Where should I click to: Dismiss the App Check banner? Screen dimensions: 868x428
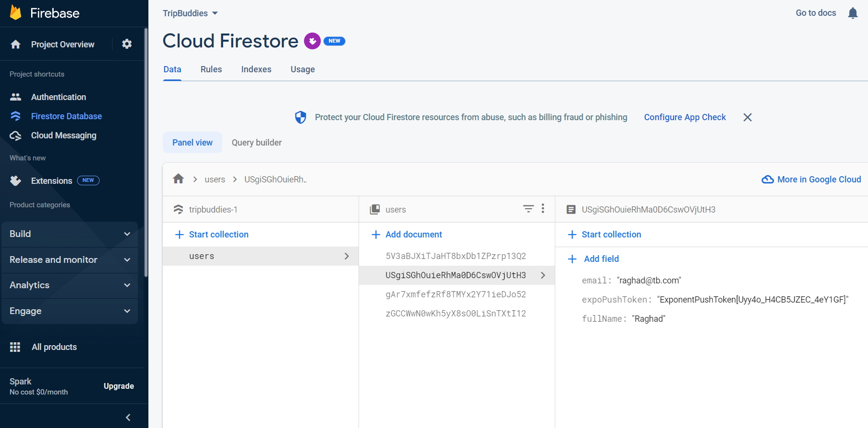click(x=747, y=117)
